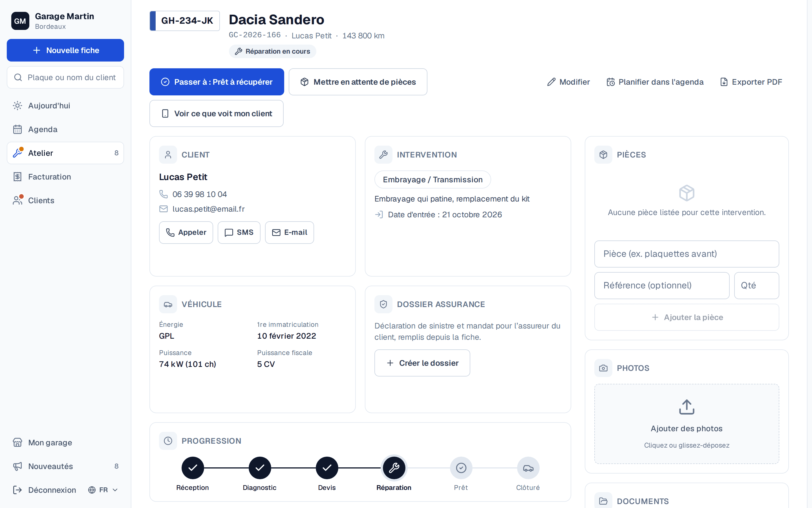Screen dimensions: 812x508
Task: Open the Facturation section
Action: pos(65,177)
